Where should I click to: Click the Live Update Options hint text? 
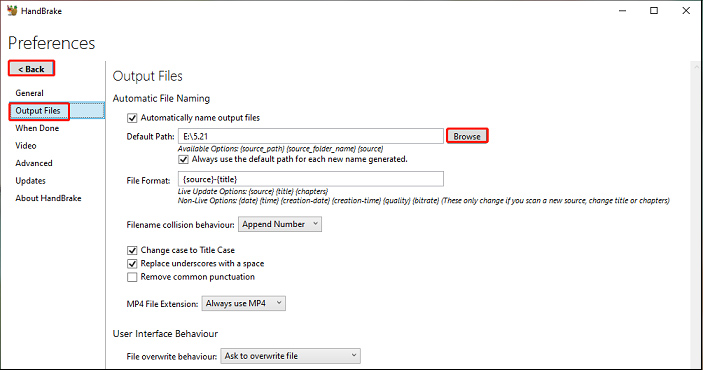pyautogui.click(x=252, y=192)
